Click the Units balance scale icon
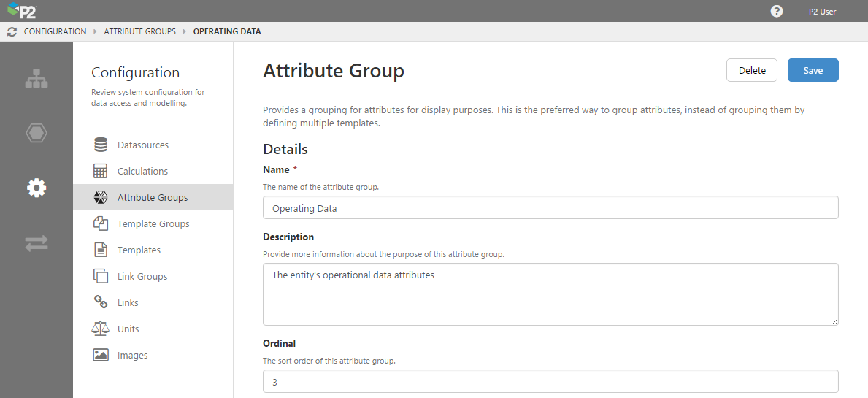The height and width of the screenshot is (398, 868). click(x=101, y=329)
